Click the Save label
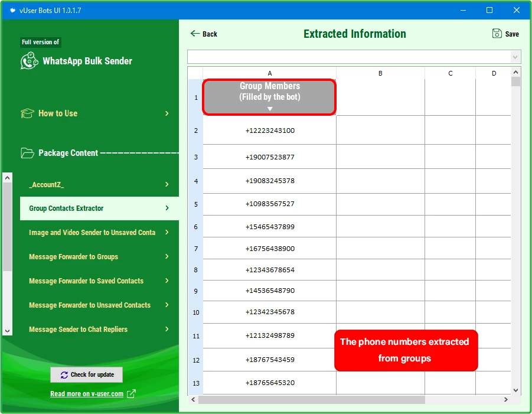The width and height of the screenshot is (532, 414). point(512,34)
